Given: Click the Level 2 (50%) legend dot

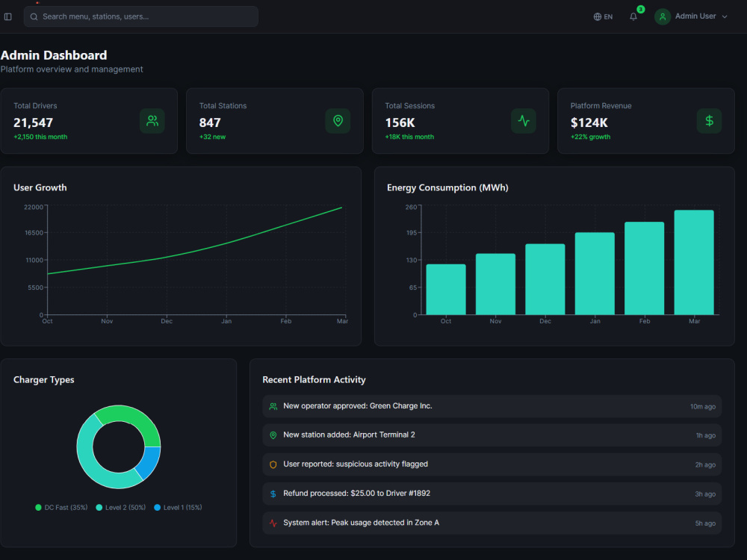Looking at the screenshot, I should tap(99, 508).
